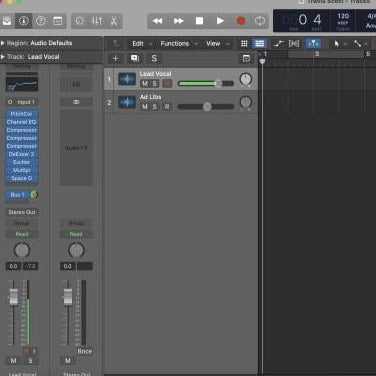The height and width of the screenshot is (376, 376).
Task: Toggle the Cycle mode button
Action: pos(260,21)
